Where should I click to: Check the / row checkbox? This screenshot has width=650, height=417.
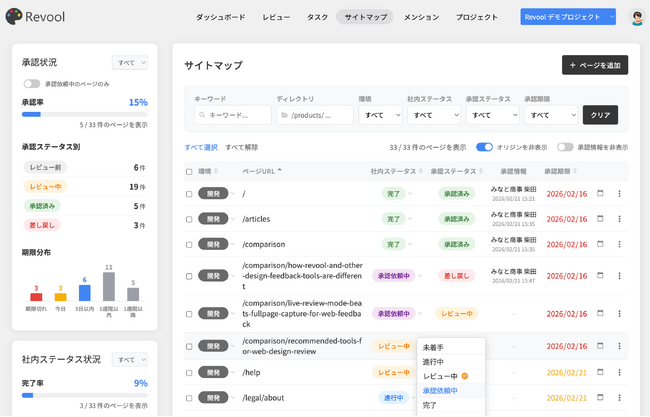tap(189, 194)
